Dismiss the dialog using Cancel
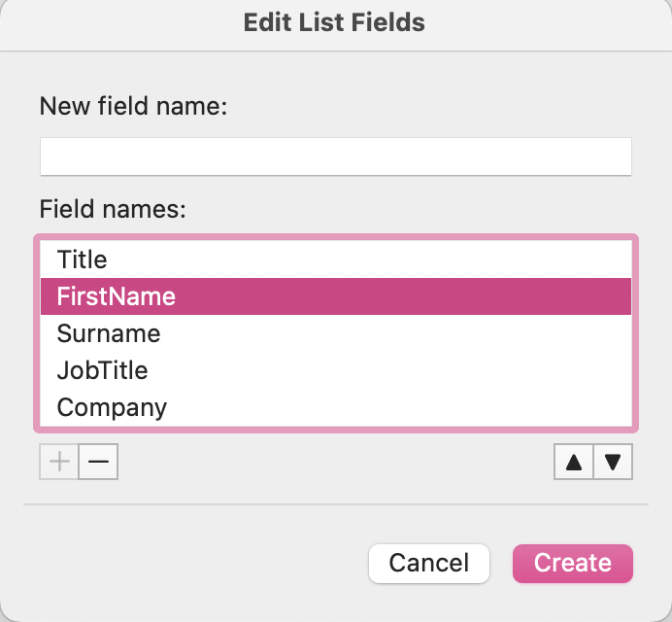Screen dimensions: 672x622 [x=429, y=563]
